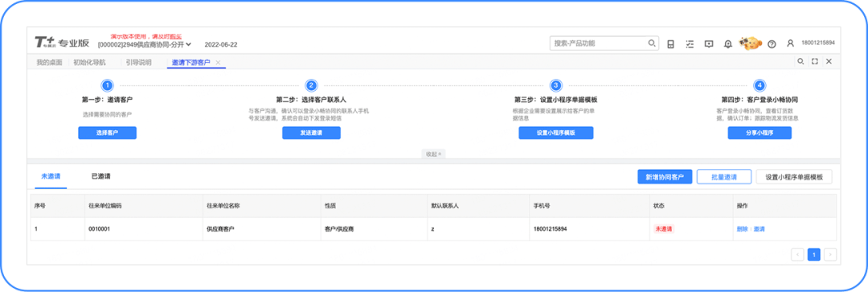Click the 删除 link in the operations column

click(743, 228)
